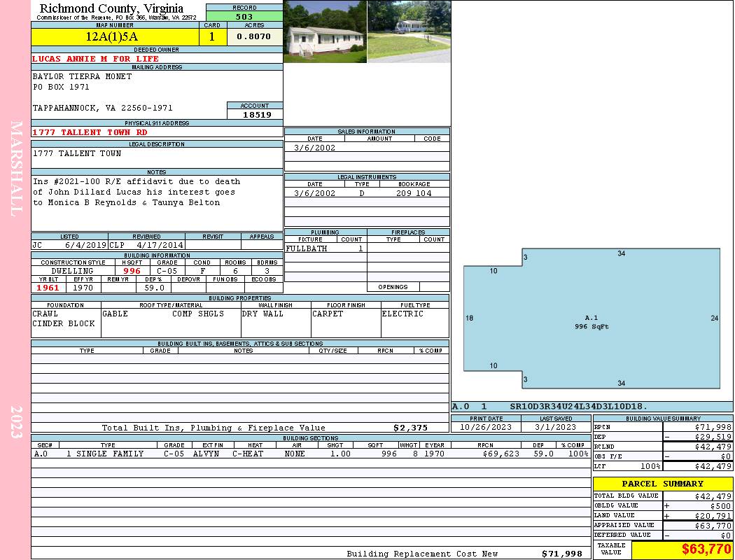
Task: Select the 3/6/2002 sales information date
Action: [x=314, y=148]
